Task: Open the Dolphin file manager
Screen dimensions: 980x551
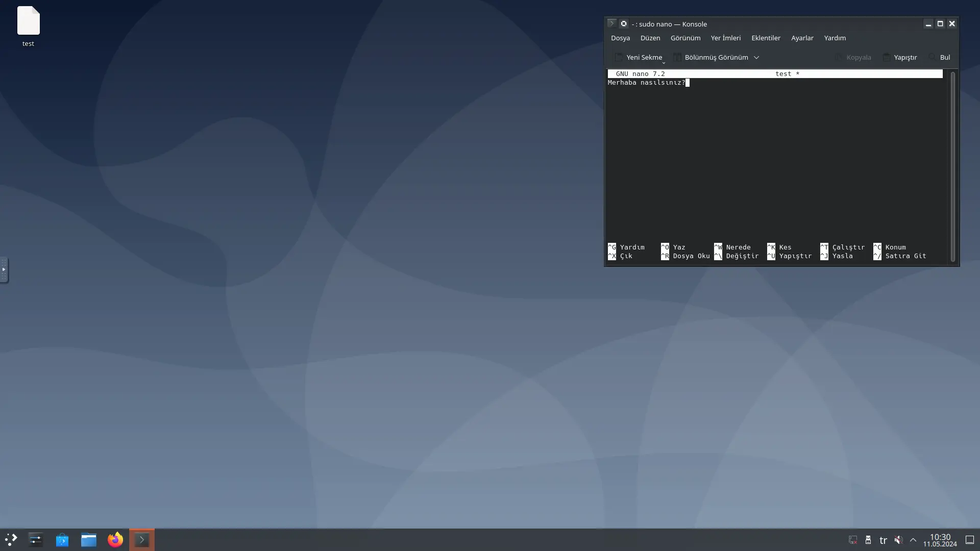Action: (89, 540)
